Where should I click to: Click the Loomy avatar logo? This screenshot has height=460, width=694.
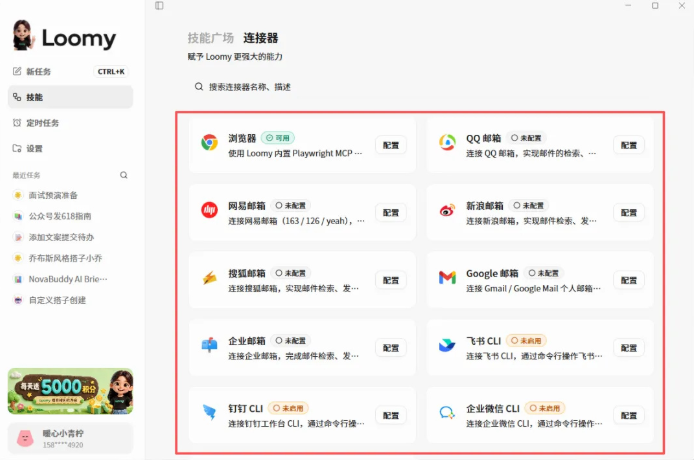pyautogui.click(x=23, y=35)
